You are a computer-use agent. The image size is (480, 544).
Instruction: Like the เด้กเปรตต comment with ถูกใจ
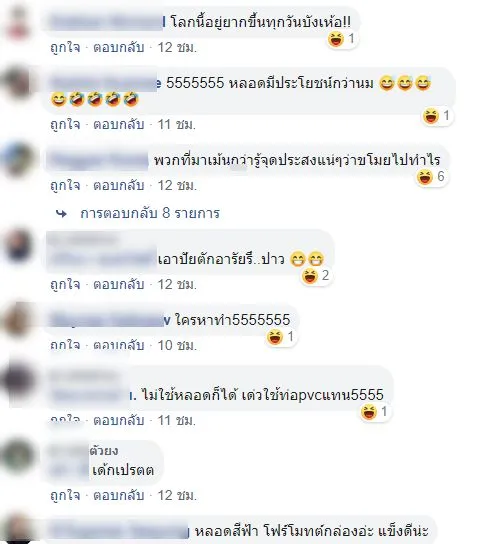click(65, 495)
